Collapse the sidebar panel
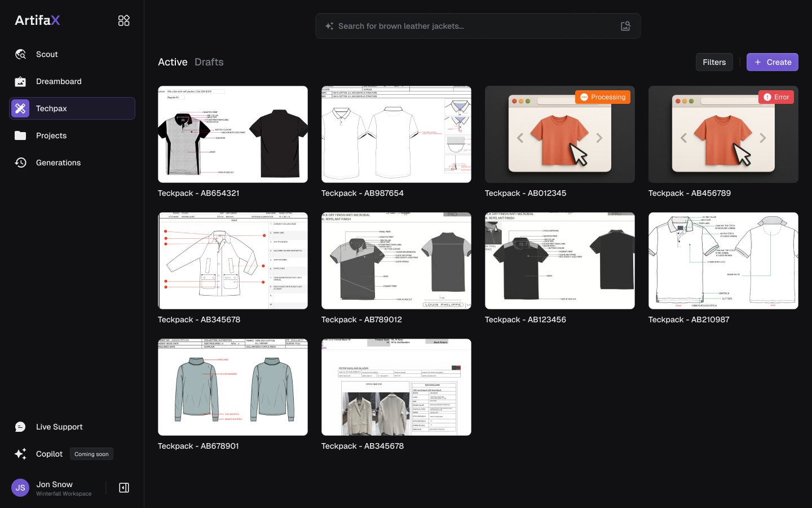812x508 pixels. click(124, 488)
